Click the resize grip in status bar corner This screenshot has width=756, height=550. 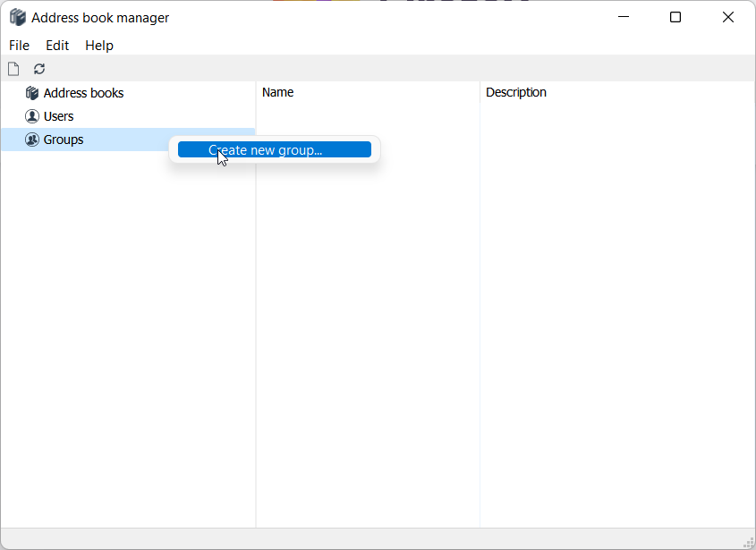click(749, 542)
